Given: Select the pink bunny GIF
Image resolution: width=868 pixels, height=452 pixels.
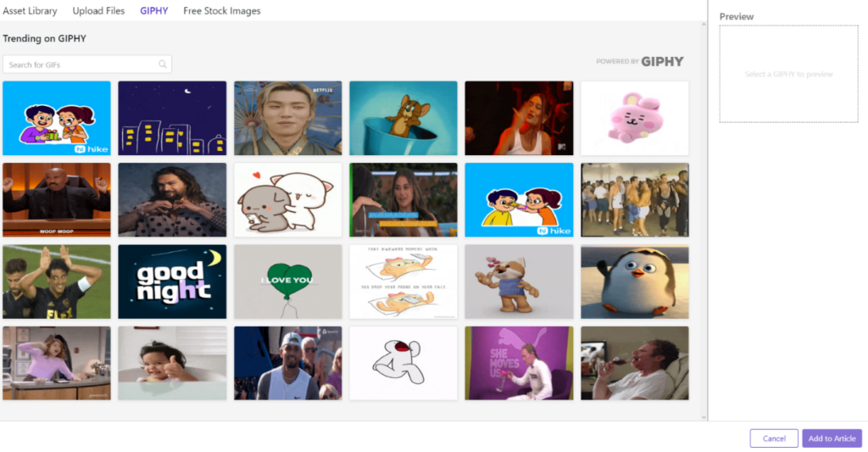Looking at the screenshot, I should (635, 118).
